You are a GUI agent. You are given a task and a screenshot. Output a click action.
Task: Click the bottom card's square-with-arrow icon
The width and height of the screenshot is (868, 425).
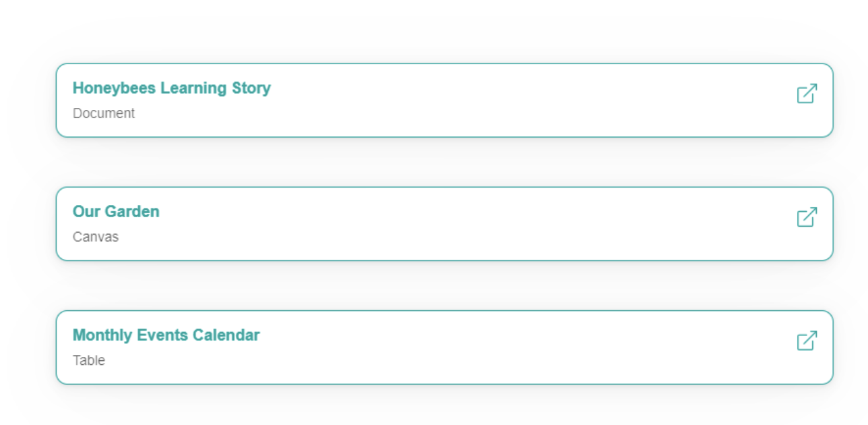[807, 341]
